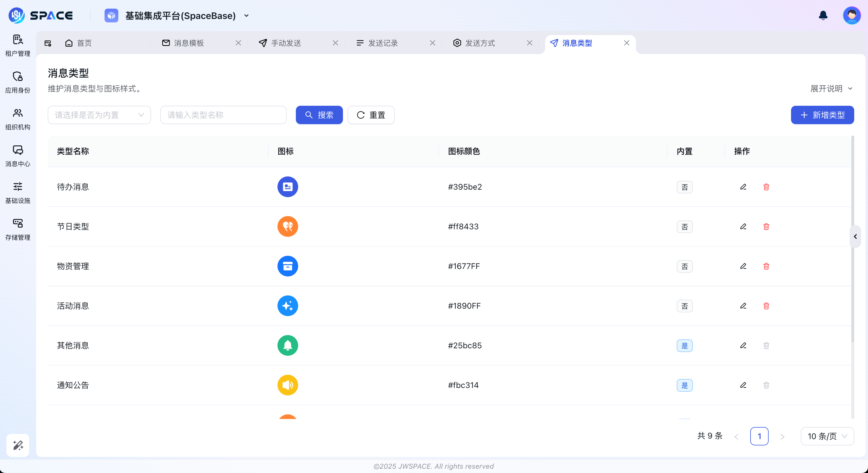
Task: Open the notification bell
Action: pyautogui.click(x=823, y=15)
